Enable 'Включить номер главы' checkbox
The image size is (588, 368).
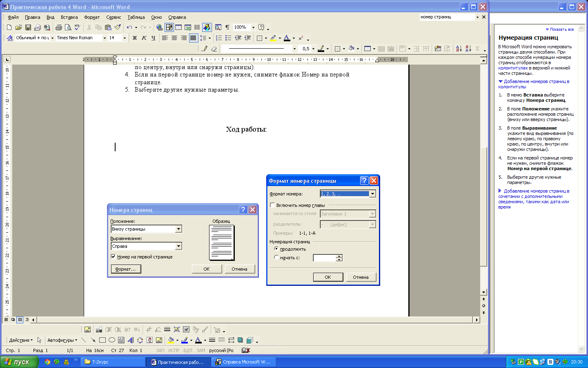[x=272, y=205]
